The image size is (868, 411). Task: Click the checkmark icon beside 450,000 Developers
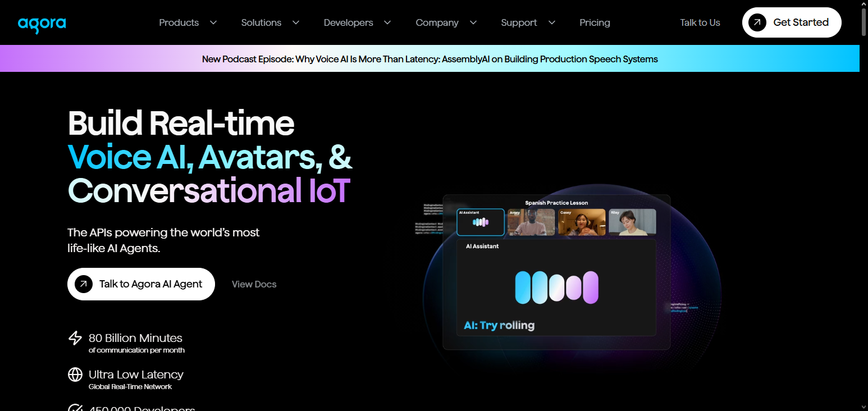coord(75,408)
